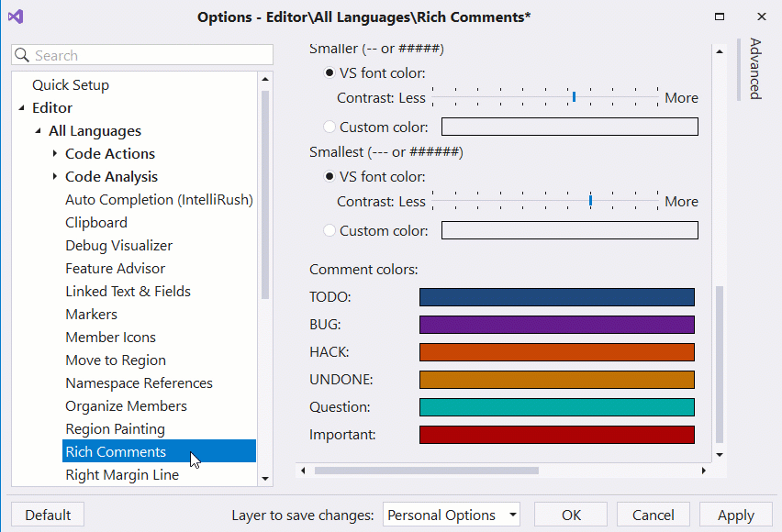Click the TODO comment color swatch
Viewport: 782px width, 532px height.
coord(556,297)
